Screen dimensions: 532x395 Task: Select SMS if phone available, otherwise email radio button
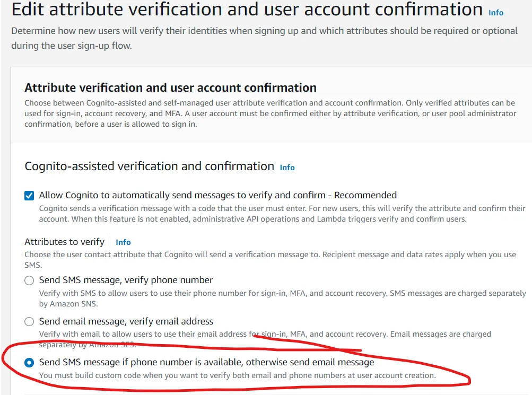point(30,363)
